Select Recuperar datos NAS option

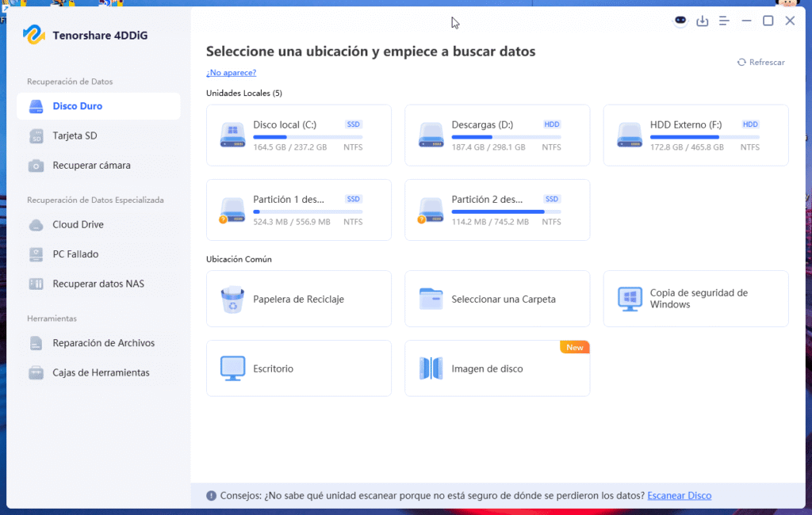click(98, 284)
